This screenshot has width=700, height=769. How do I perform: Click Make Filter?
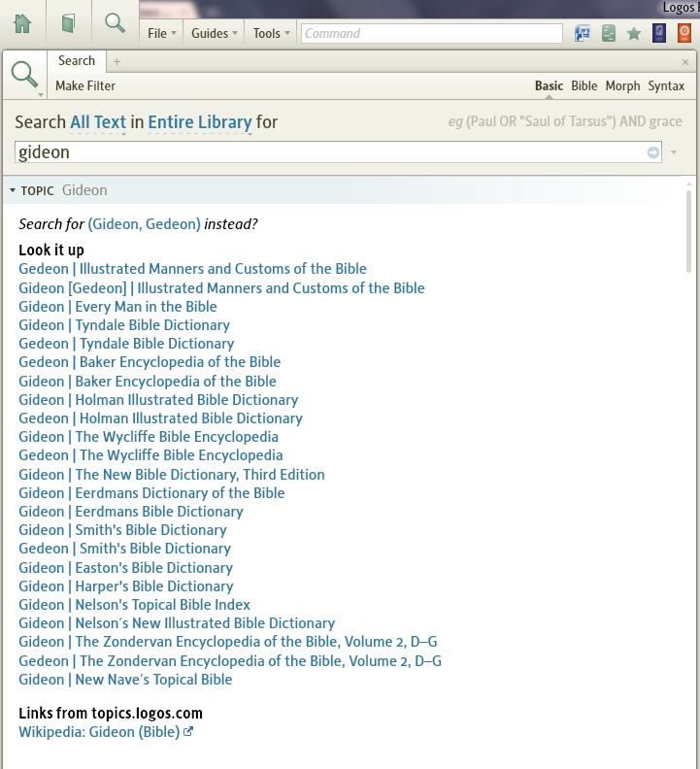coord(85,85)
